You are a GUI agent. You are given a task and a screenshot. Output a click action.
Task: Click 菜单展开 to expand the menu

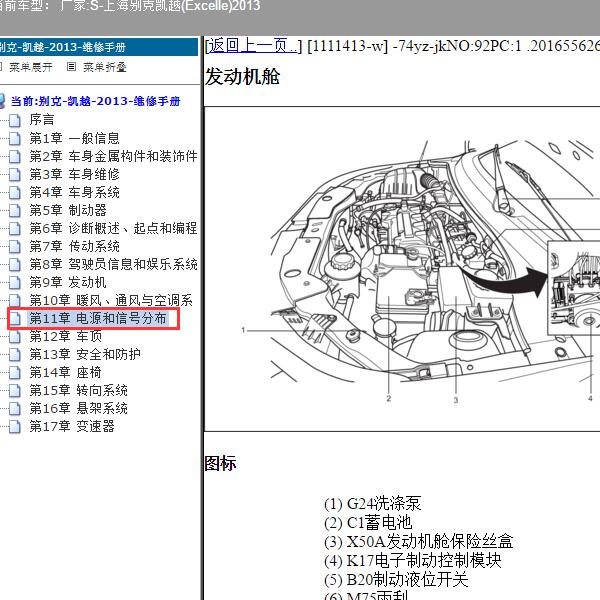point(31,67)
